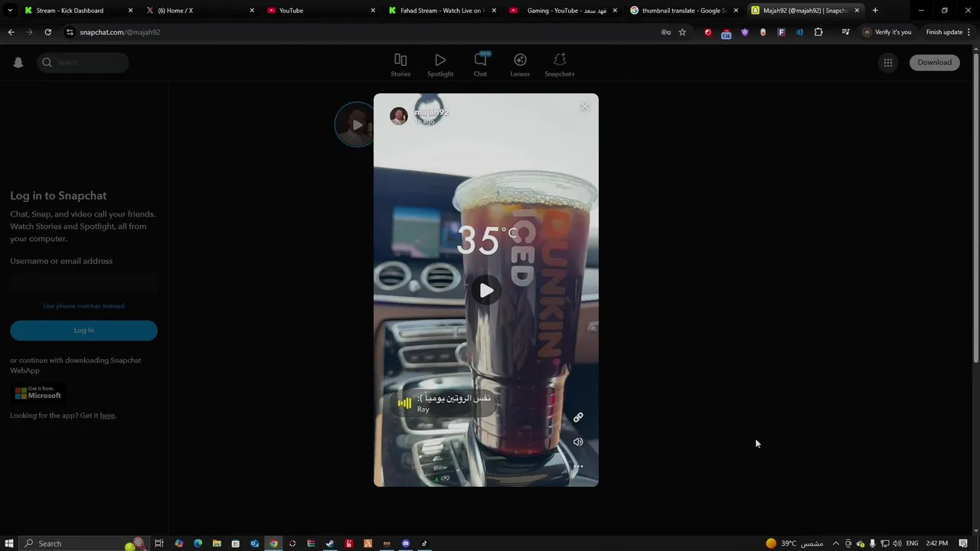
Task: Open Discord from the taskbar
Action: pyautogui.click(x=406, y=543)
